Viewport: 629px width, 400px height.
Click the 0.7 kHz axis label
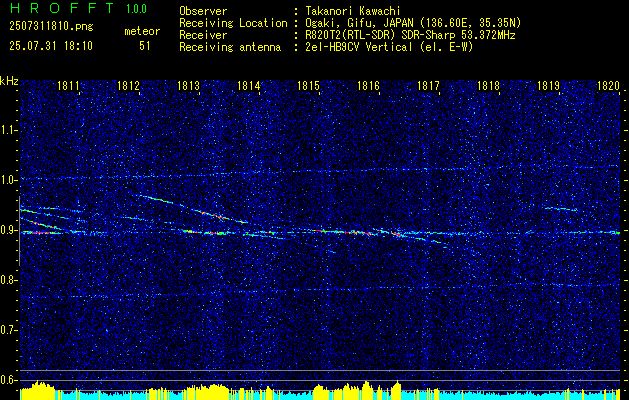coord(8,330)
